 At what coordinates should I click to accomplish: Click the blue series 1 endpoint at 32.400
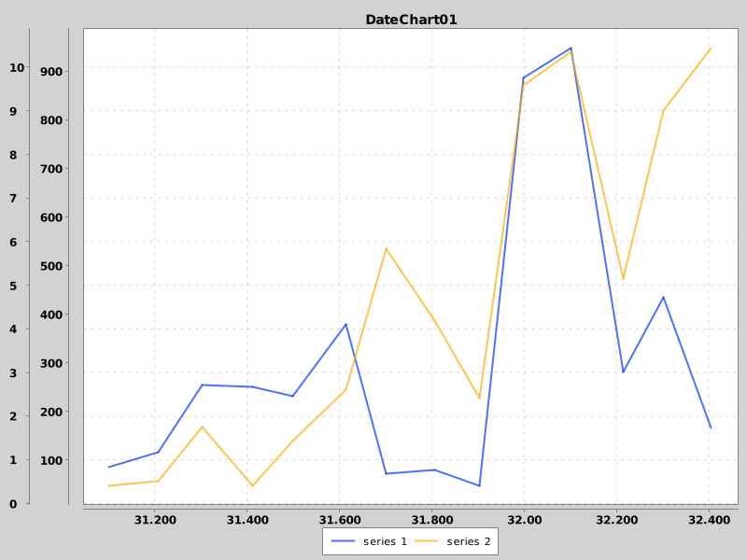click(711, 427)
